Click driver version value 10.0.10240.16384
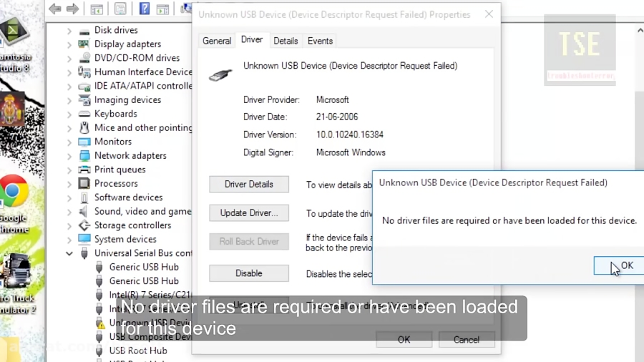The height and width of the screenshot is (362, 644). click(x=349, y=134)
